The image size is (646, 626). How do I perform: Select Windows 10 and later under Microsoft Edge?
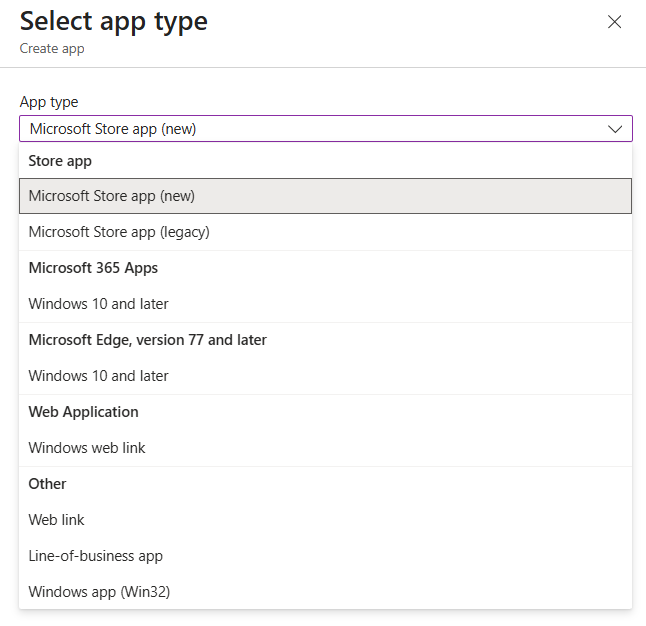click(x=325, y=376)
